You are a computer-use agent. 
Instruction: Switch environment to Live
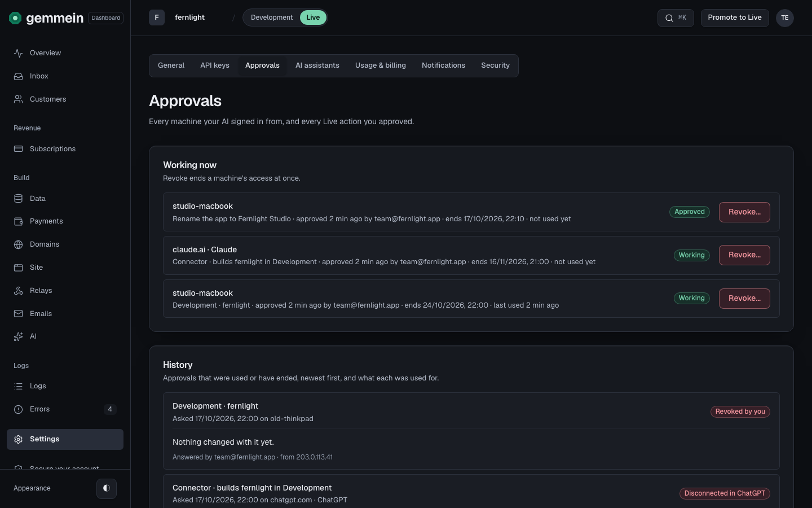click(313, 17)
